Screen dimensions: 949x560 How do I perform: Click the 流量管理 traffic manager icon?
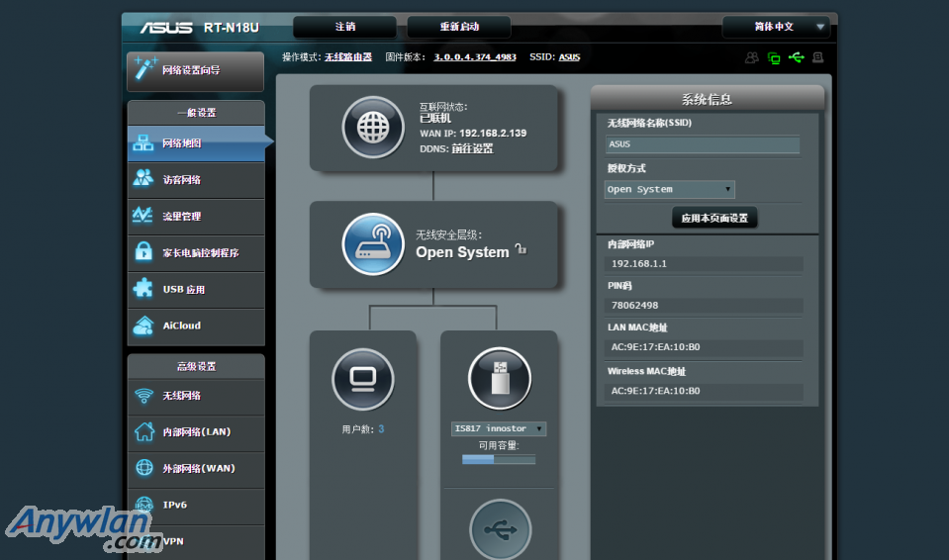[142, 215]
